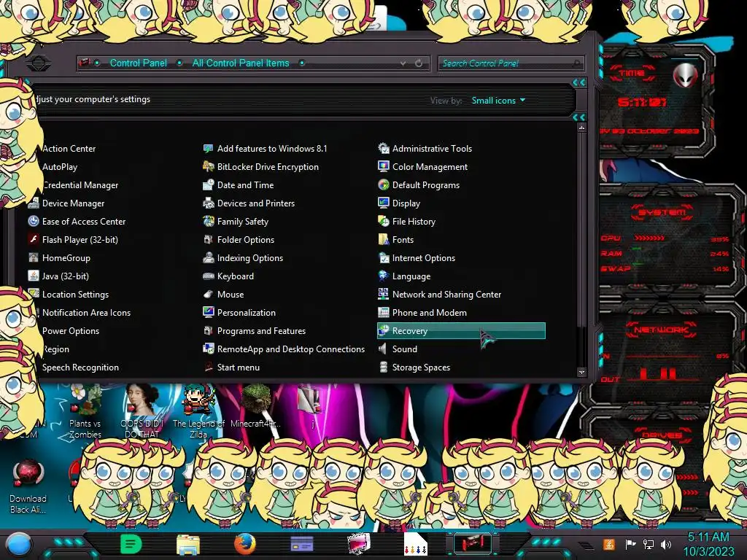
Task: Open the HomeGroup icon
Action: click(34, 257)
